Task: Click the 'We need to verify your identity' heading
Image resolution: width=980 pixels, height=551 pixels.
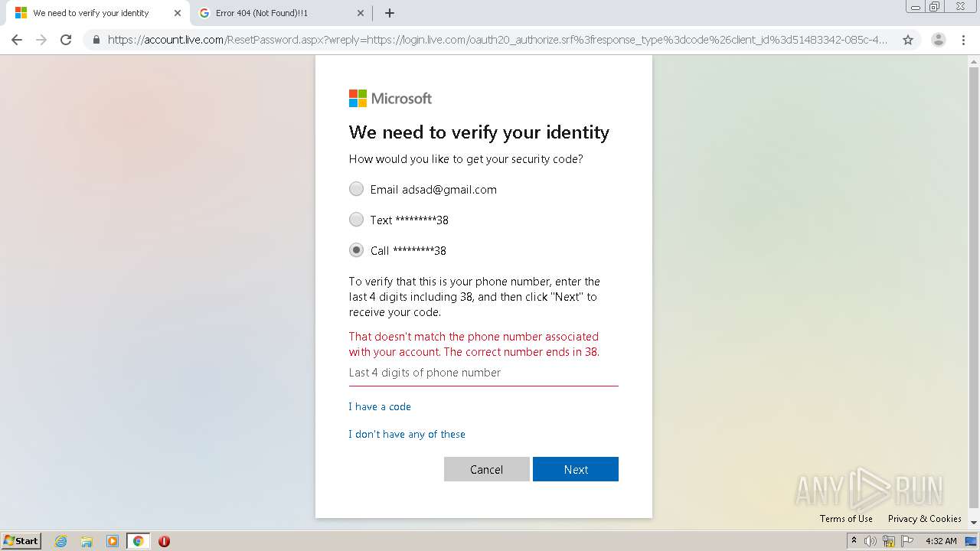Action: pos(479,132)
